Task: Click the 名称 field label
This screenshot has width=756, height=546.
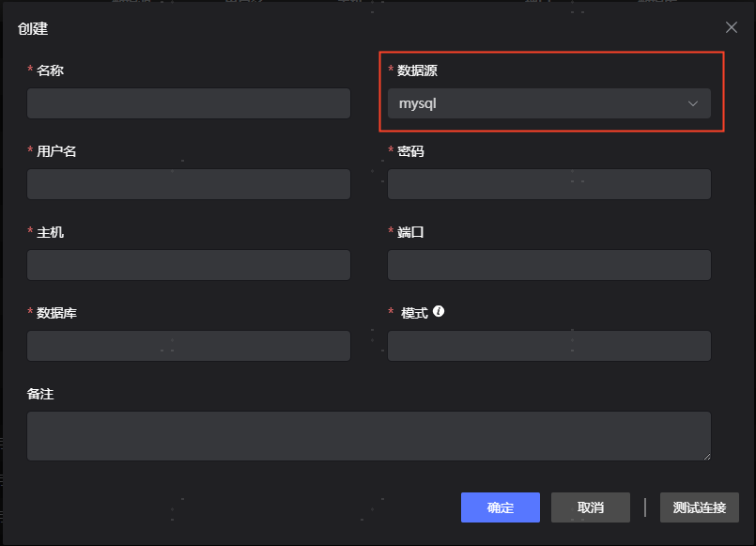Action: [50, 70]
